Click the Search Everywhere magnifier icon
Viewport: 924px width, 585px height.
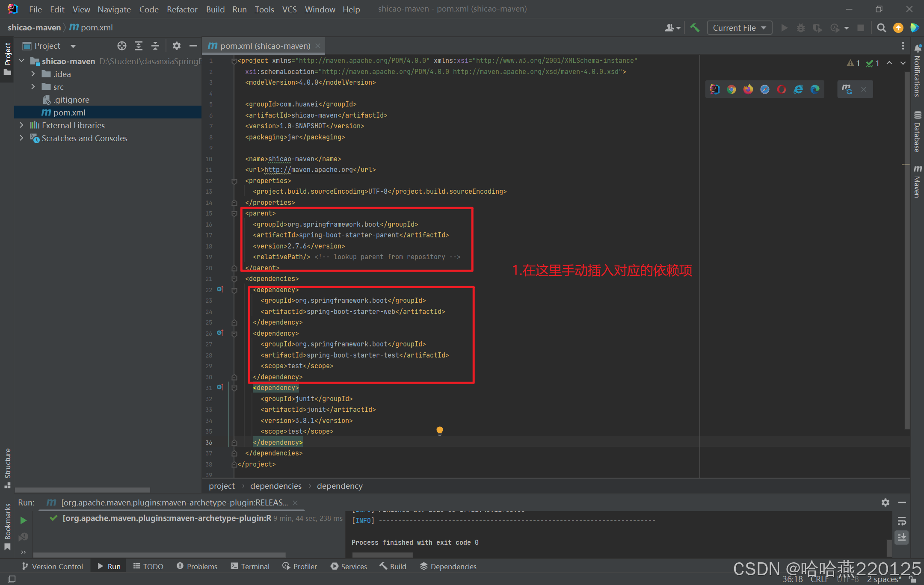click(881, 28)
